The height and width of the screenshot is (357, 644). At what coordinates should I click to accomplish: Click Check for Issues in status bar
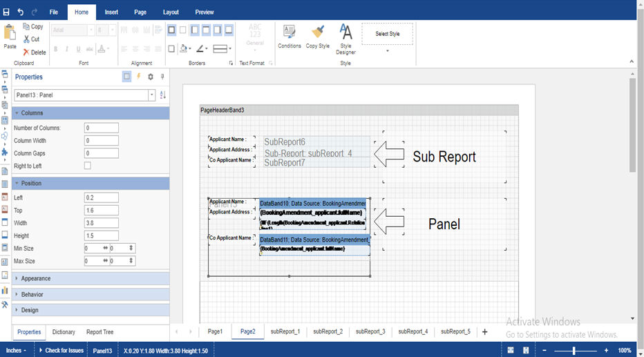point(61,350)
